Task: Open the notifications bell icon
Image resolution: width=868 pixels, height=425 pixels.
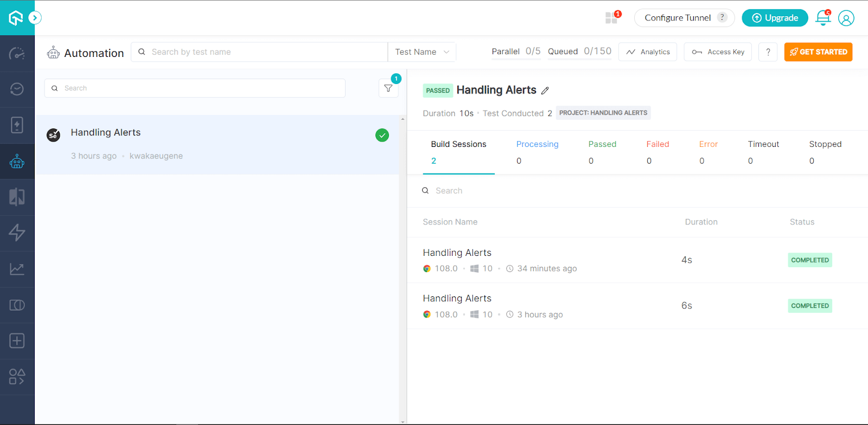Action: (x=823, y=18)
